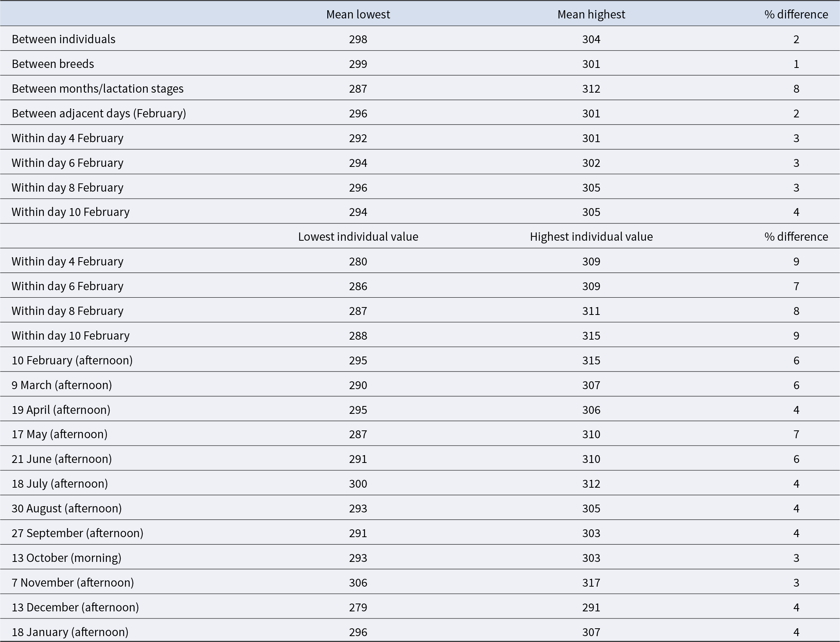840x642 pixels.
Task: Click the '18 January (afternoon)' row label
Action: pyautogui.click(x=70, y=632)
